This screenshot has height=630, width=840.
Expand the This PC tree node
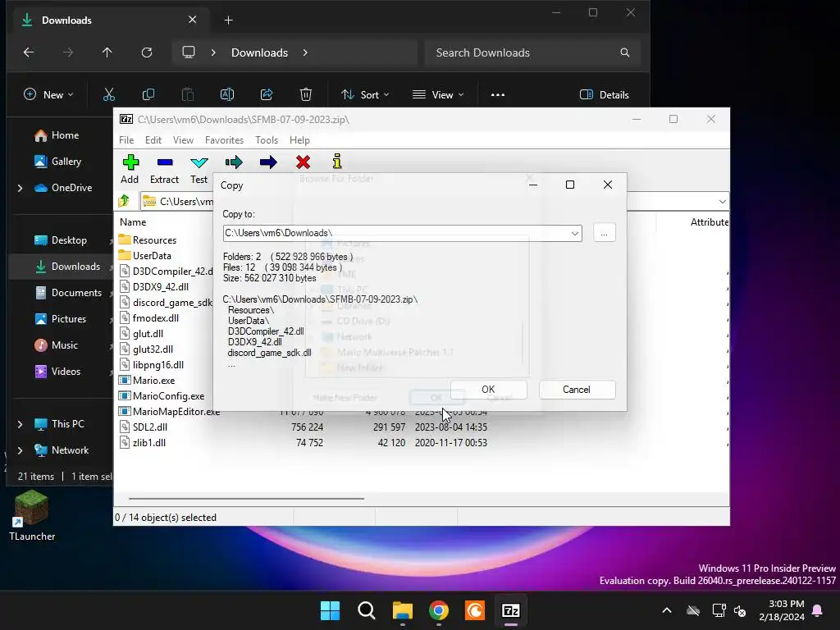20,424
